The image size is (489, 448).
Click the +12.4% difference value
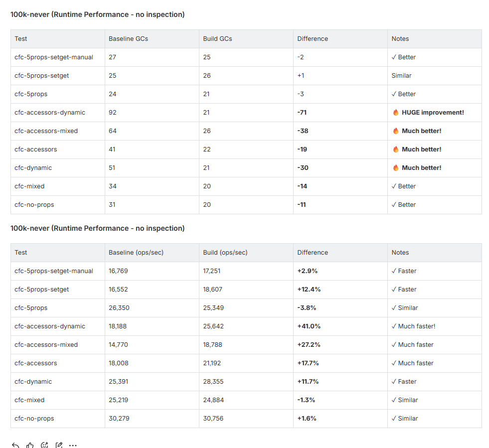(x=309, y=290)
